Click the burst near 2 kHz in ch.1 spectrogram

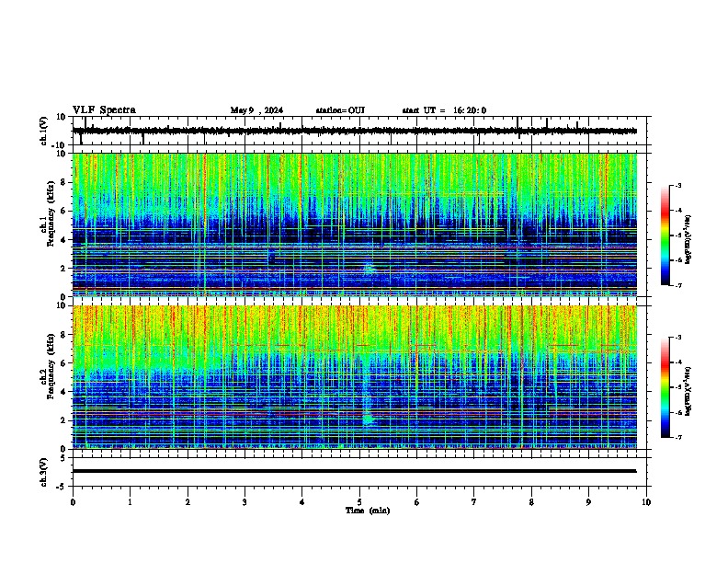[369, 268]
